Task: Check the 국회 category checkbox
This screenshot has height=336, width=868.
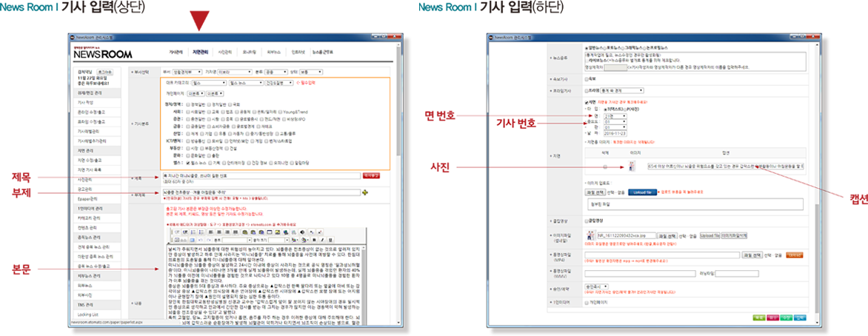Action: click(x=232, y=104)
